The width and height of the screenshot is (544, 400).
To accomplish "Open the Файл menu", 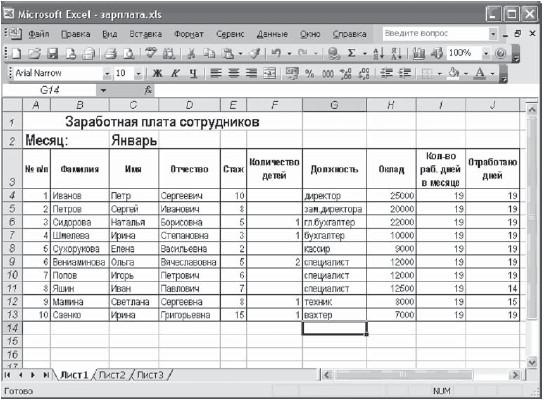I will 39,34.
